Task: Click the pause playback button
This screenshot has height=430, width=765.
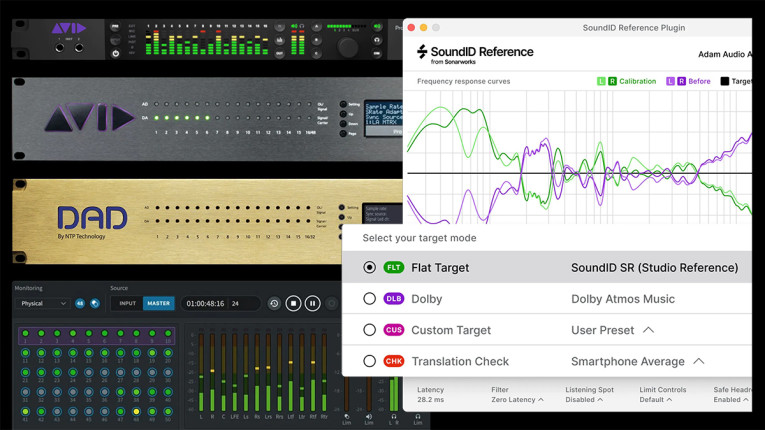Action: click(x=313, y=304)
